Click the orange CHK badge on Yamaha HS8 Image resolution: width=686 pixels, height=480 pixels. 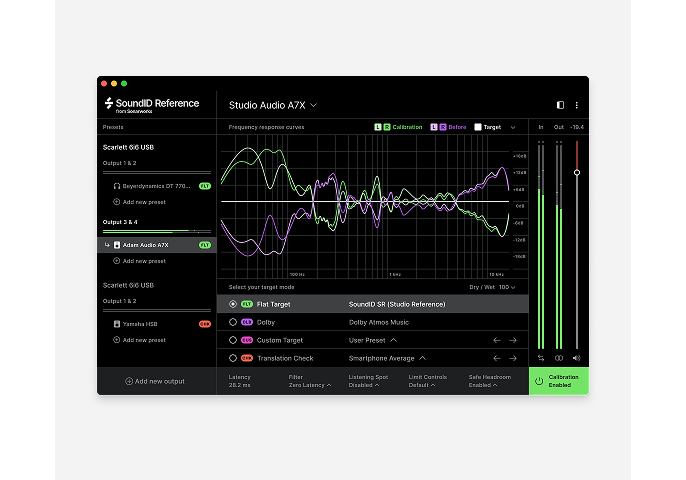(x=205, y=324)
